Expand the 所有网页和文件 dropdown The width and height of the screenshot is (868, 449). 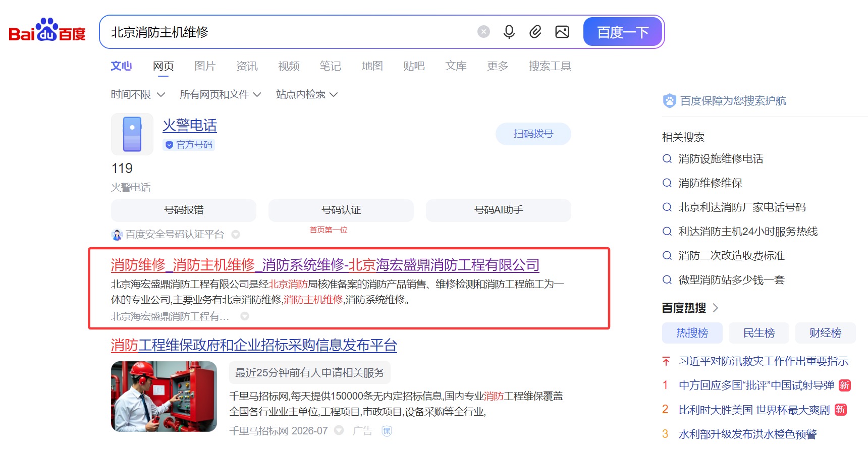(220, 94)
